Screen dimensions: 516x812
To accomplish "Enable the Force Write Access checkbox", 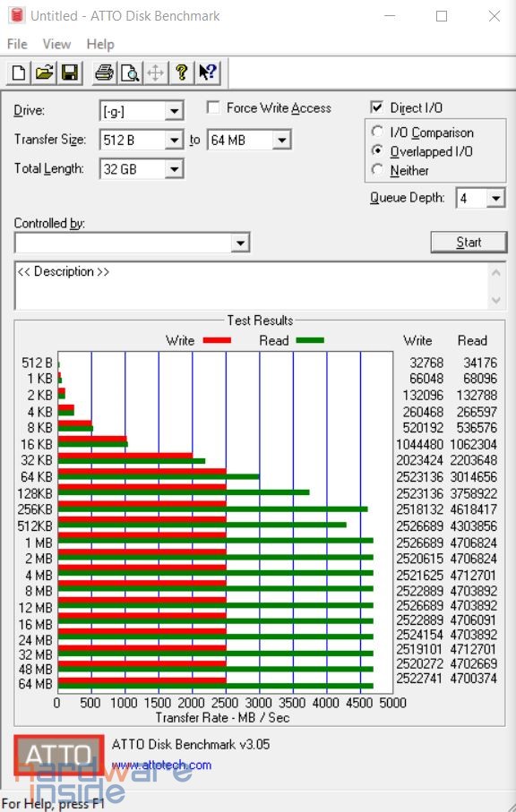I will pyautogui.click(x=212, y=107).
